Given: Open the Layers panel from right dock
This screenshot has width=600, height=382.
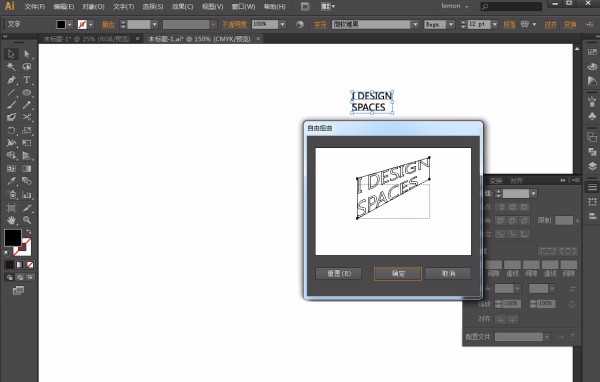Looking at the screenshot, I should [x=592, y=166].
